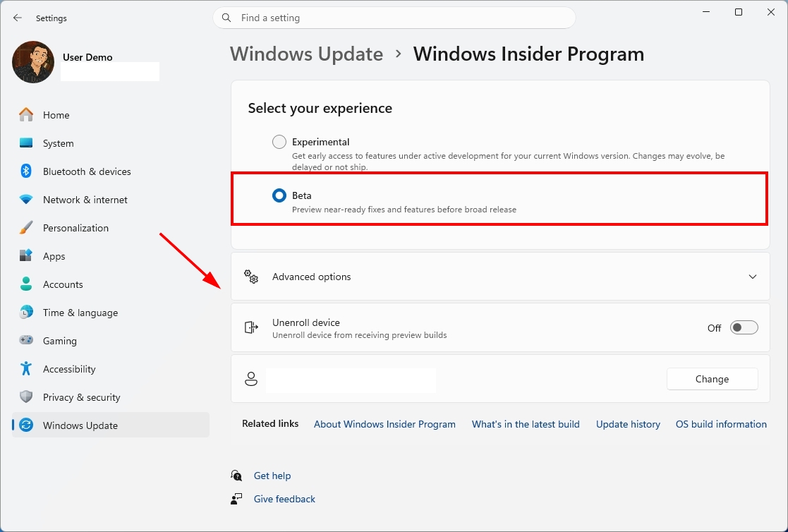
Task: Open OS build information link
Action: [721, 424]
